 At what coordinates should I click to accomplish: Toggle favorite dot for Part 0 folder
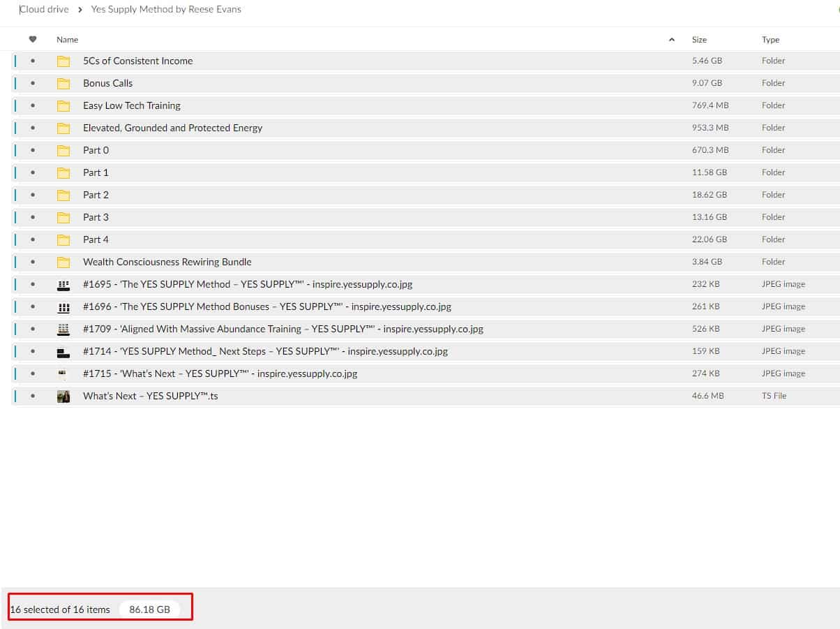tap(33, 151)
